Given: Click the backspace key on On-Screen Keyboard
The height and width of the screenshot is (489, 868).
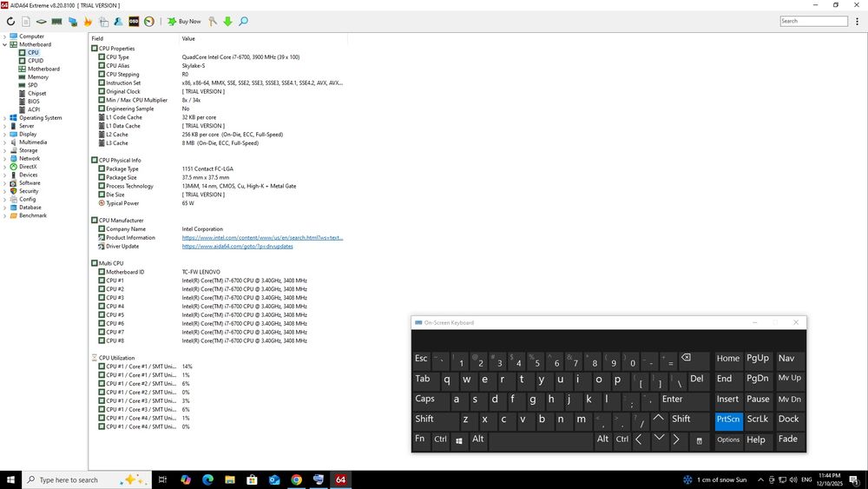Looking at the screenshot, I should (x=694, y=359).
